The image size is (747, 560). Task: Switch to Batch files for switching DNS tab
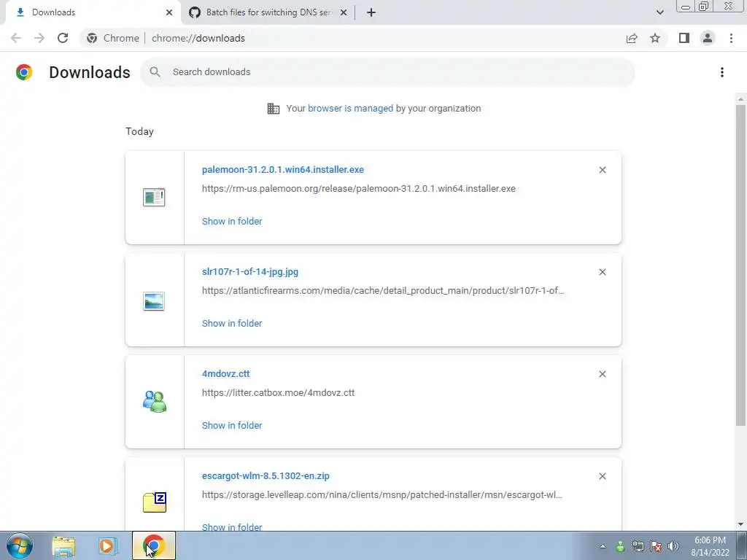[268, 12]
